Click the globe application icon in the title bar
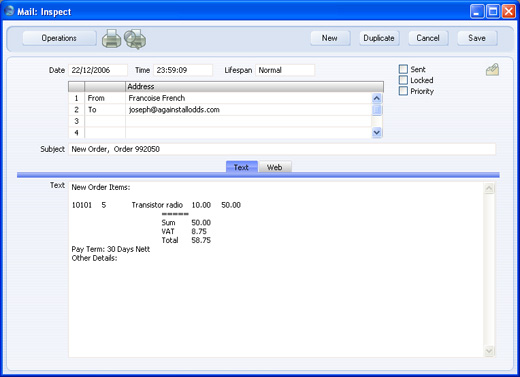Viewport: 520px width, 377px height. [x=9, y=11]
